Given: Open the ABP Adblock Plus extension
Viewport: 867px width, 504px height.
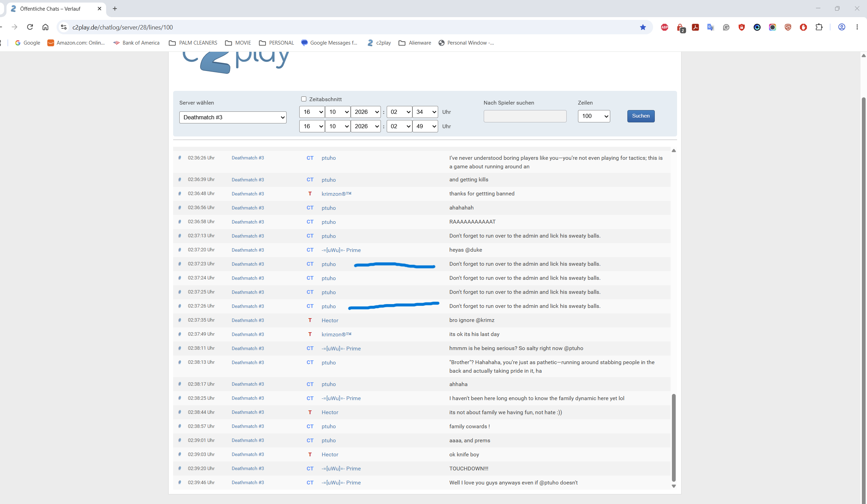Looking at the screenshot, I should click(x=664, y=27).
